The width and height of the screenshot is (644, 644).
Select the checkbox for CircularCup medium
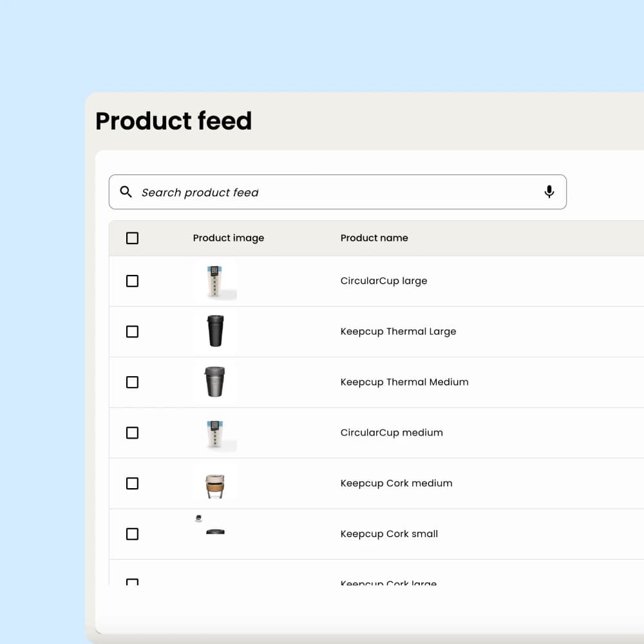[x=132, y=433]
